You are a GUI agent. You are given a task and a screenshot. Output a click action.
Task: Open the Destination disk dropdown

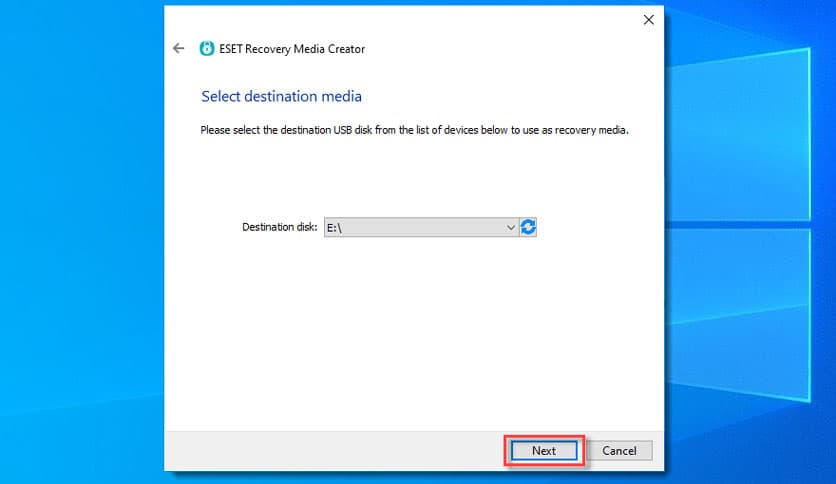[421, 227]
